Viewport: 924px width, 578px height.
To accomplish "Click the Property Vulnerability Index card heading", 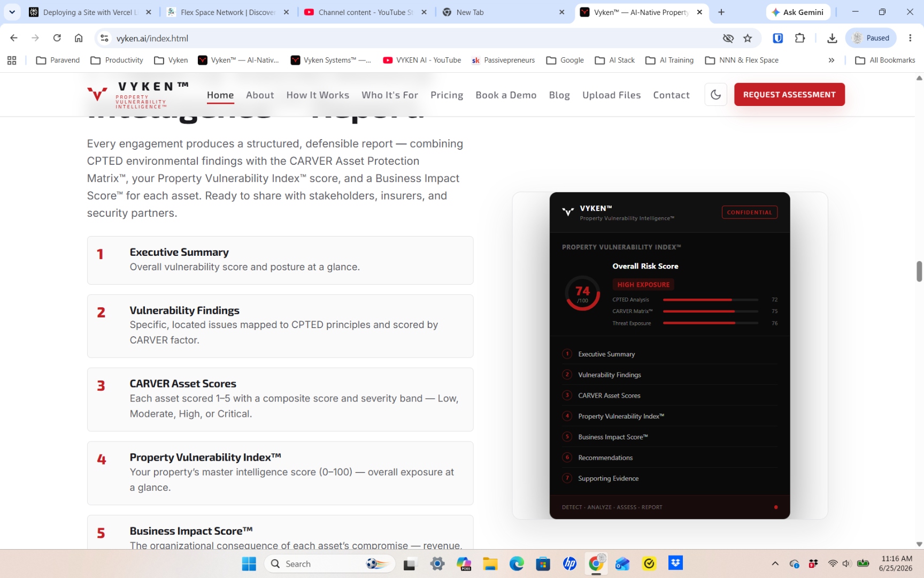I will point(205,458).
